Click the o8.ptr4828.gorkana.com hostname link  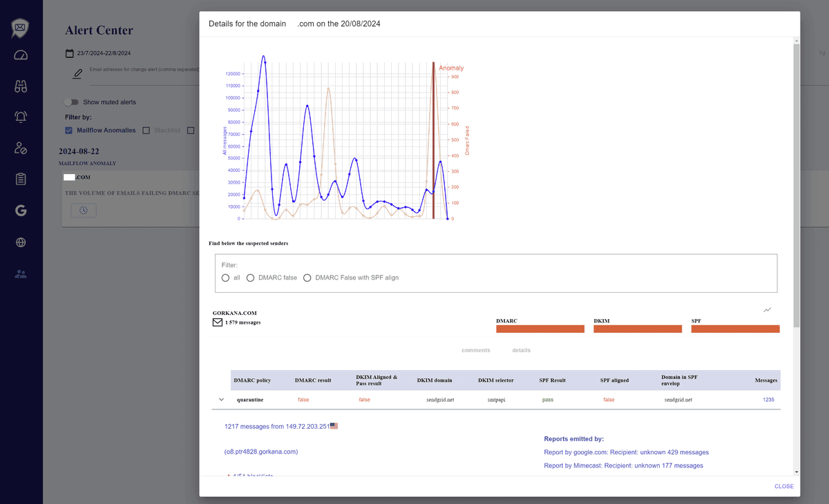pyautogui.click(x=261, y=452)
